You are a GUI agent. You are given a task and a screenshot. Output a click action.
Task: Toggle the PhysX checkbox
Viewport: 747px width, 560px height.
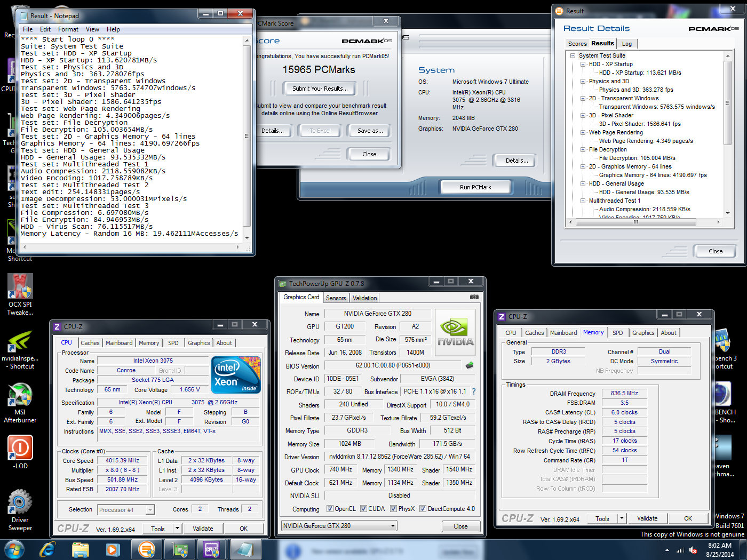click(393, 509)
